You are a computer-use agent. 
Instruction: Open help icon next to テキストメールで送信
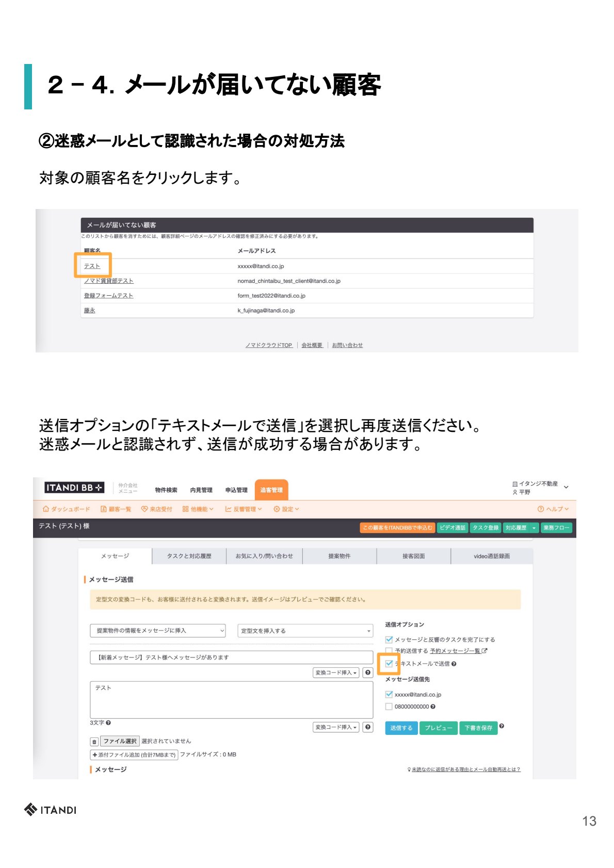tap(454, 664)
